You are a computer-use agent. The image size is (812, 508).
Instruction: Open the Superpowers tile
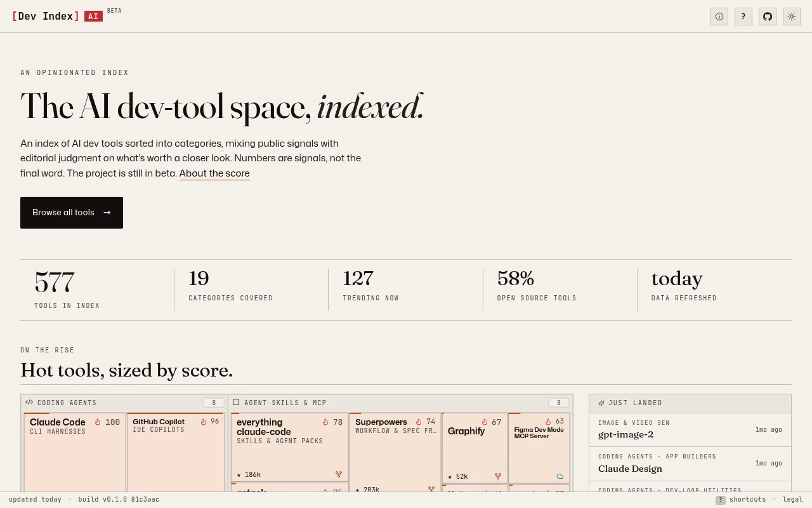pos(395,452)
